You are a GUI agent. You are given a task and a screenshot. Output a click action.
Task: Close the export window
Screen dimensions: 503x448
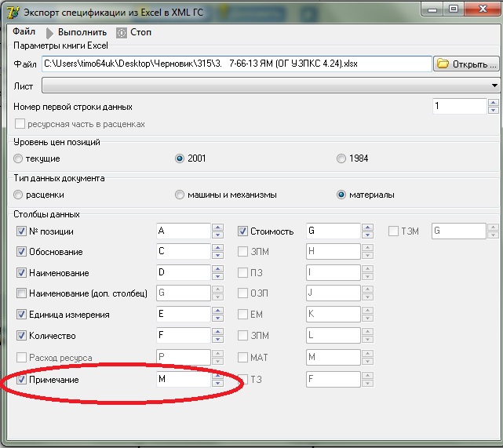(x=483, y=9)
